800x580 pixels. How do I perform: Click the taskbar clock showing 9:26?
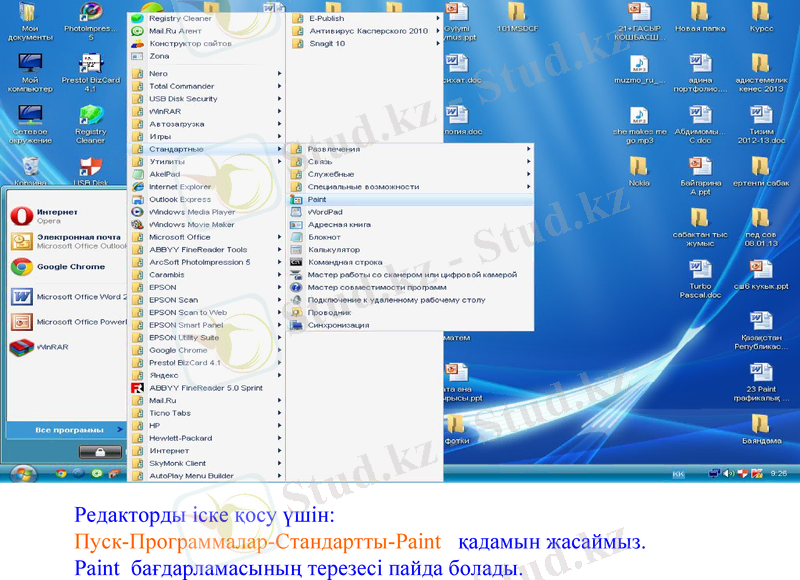(778, 473)
